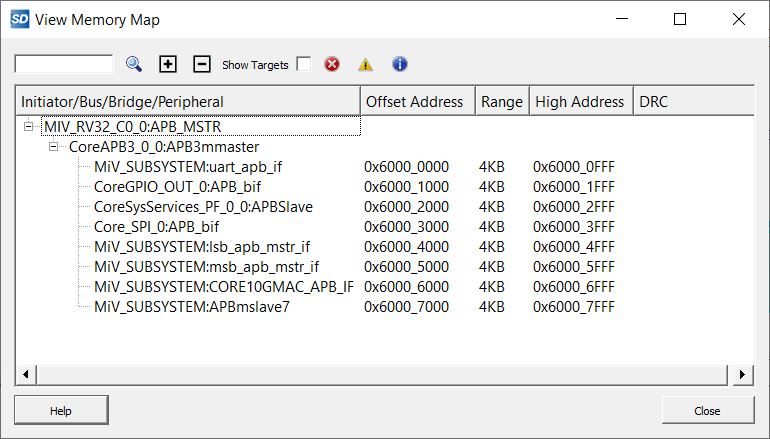Screen dimensions: 770x439
Task: Focus the search text field
Action: [64, 64]
